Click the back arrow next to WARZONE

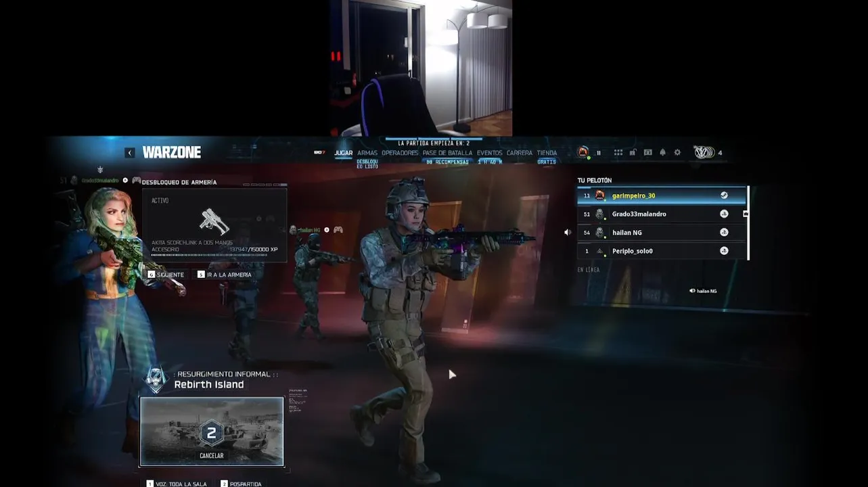[130, 153]
